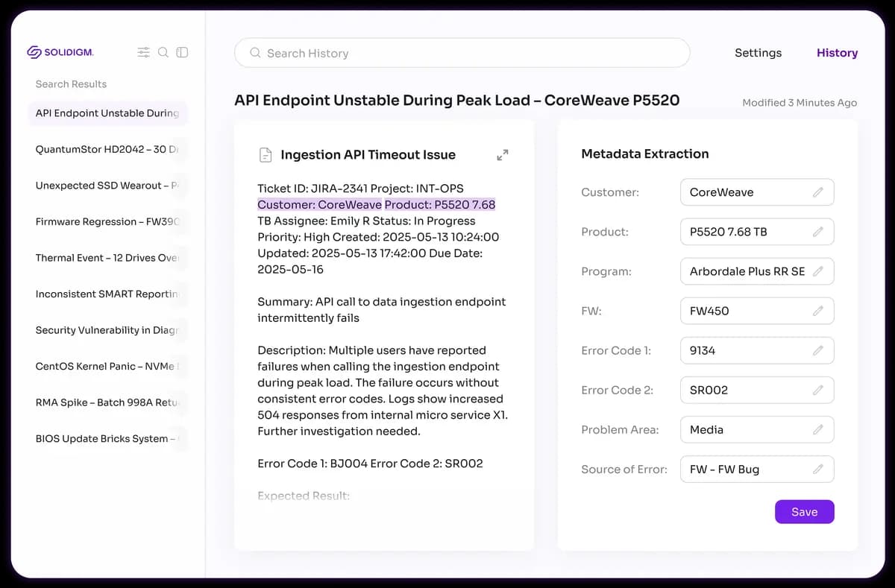Switch to the History tab
895x588 pixels.
point(837,53)
